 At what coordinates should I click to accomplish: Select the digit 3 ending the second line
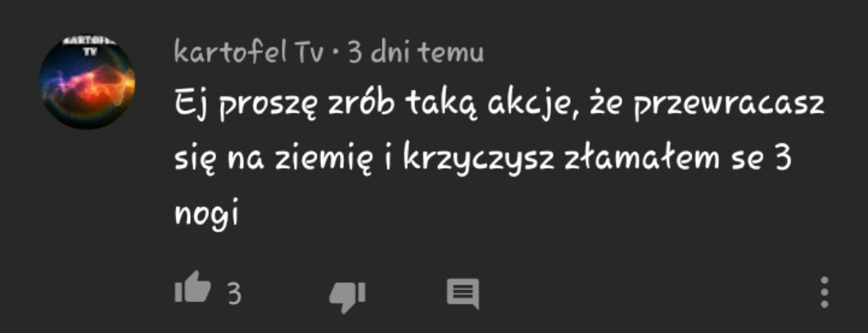click(x=781, y=157)
